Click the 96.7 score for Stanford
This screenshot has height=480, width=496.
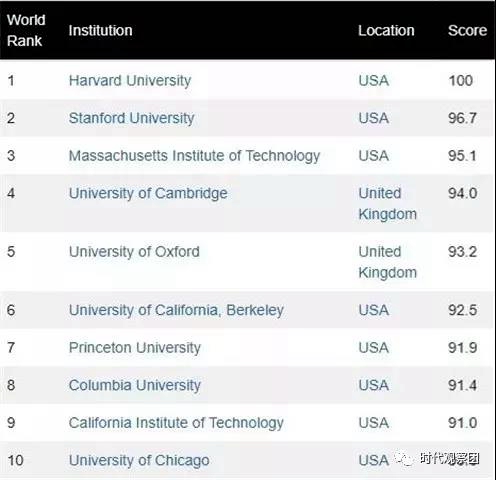click(x=462, y=118)
